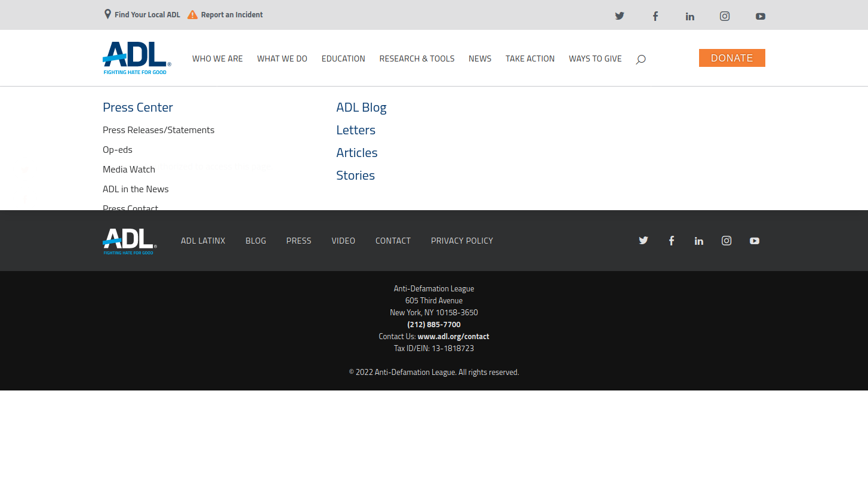The width and height of the screenshot is (868, 486).
Task: Click the (212) 885-7700 phone number
Action: [434, 325]
